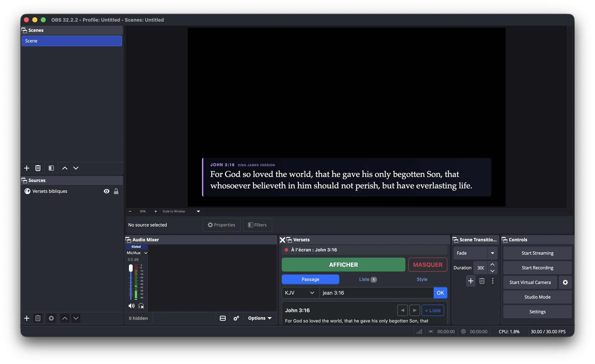Viewport: 595px width, 364px height.
Task: Toggle Studio Mode
Action: tap(537, 297)
